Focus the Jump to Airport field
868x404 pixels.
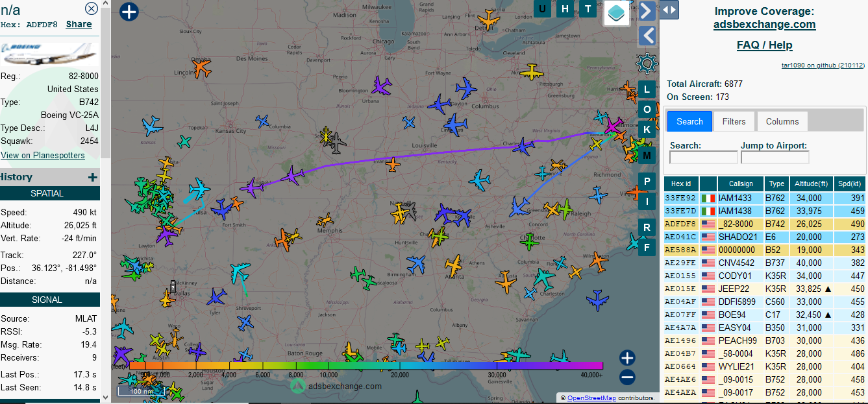[x=775, y=158]
